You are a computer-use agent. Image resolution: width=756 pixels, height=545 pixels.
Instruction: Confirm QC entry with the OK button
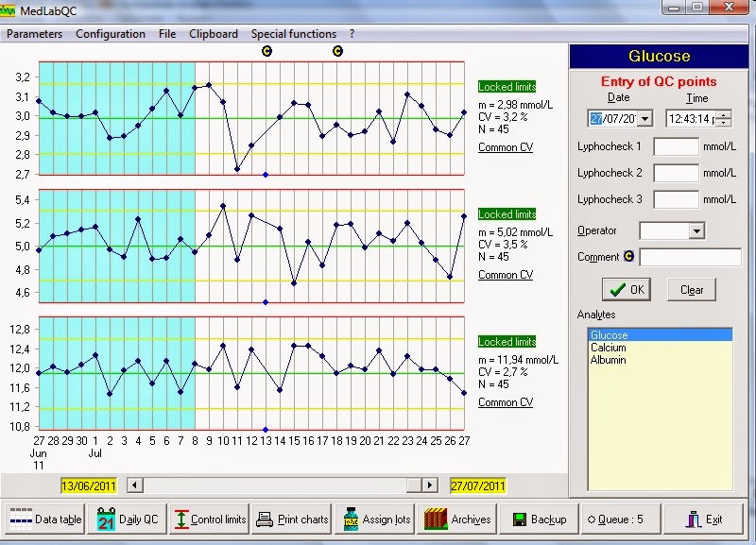point(627,290)
